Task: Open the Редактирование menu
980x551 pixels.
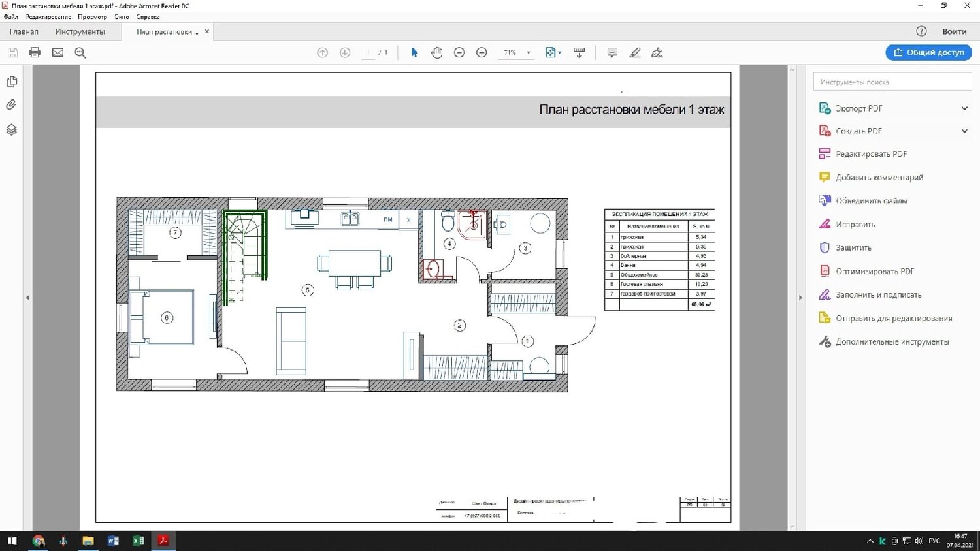Action: coord(48,17)
